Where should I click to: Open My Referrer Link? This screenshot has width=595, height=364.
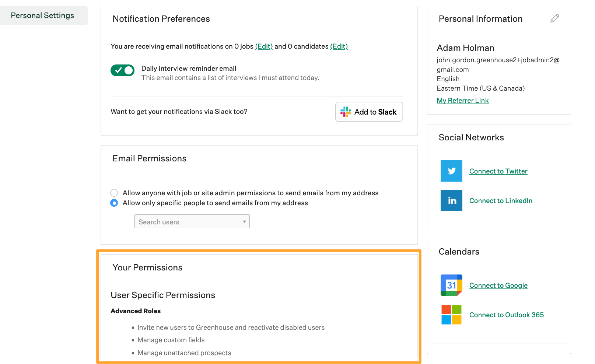click(462, 100)
